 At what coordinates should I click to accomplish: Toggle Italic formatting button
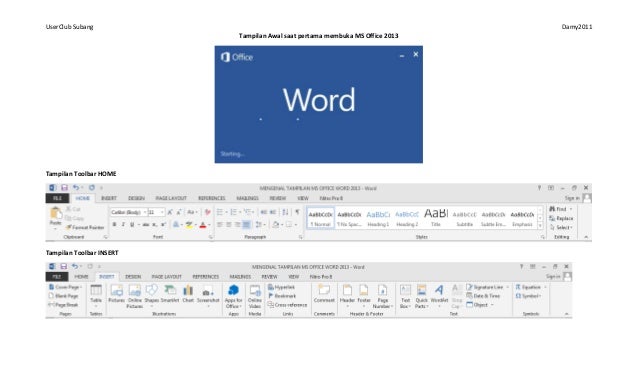click(123, 225)
